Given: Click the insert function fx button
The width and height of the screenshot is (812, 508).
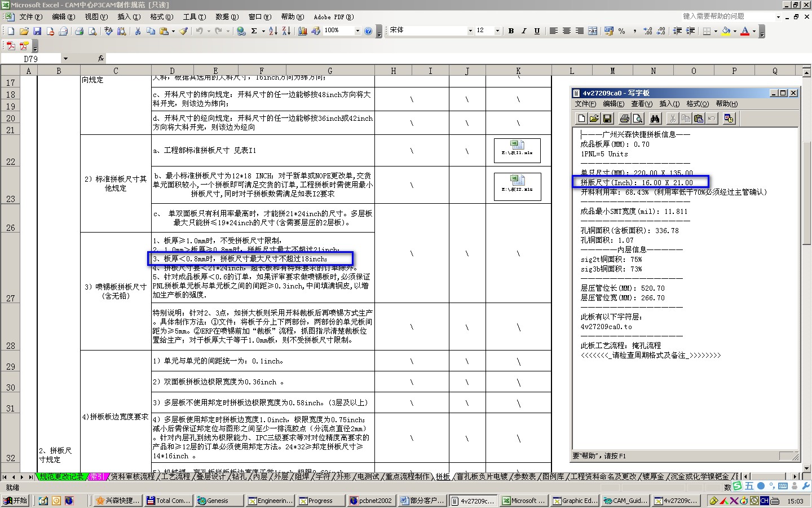Looking at the screenshot, I should [101, 58].
